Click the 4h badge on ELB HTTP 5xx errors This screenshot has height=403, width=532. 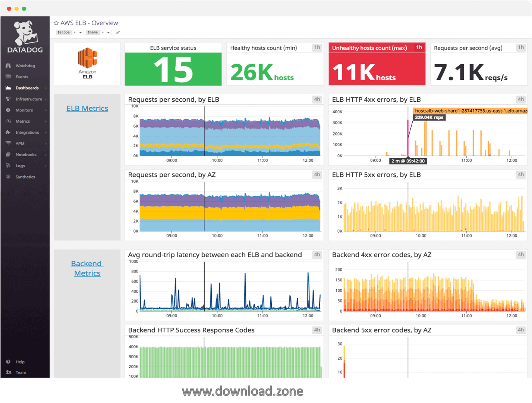521,174
